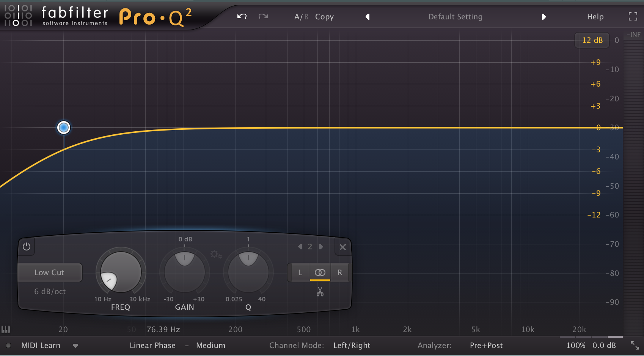
Task: Click the A/B Copy button
Action: click(x=324, y=17)
